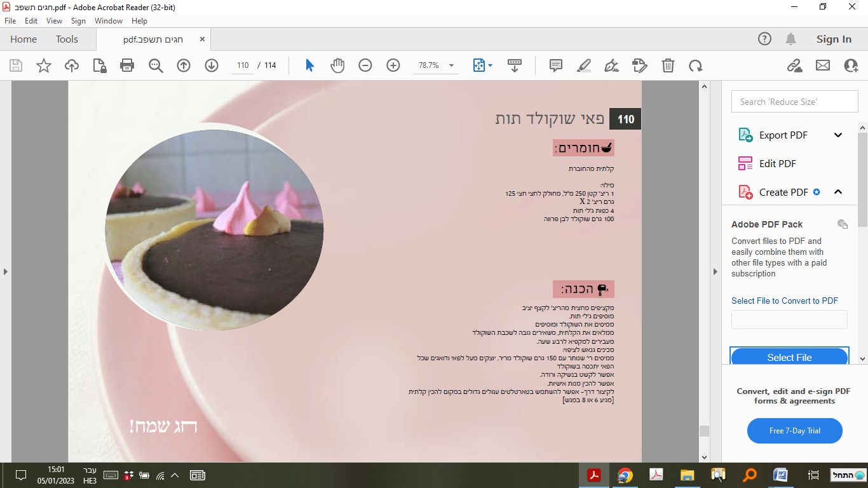Open the View menu

(55, 21)
